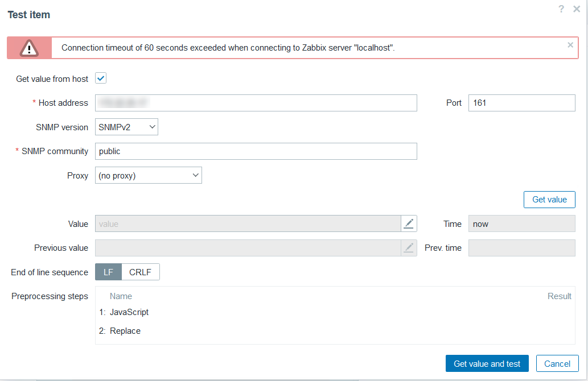The image size is (588, 381).
Task: Select LF end of line sequence
Action: coord(108,272)
